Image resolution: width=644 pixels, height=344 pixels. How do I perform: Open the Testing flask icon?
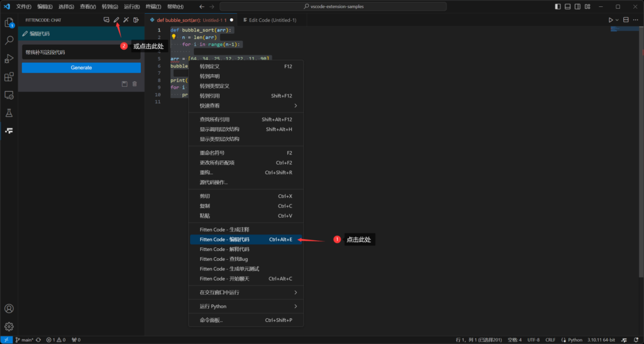tap(9, 113)
